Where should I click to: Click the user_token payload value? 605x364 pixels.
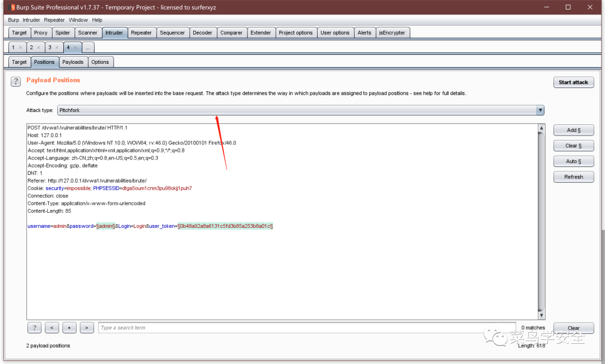pos(225,226)
